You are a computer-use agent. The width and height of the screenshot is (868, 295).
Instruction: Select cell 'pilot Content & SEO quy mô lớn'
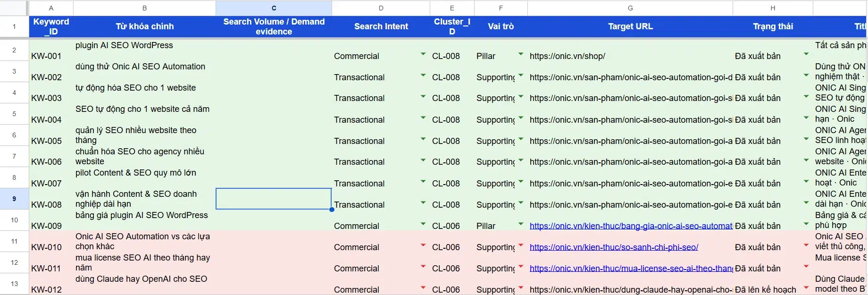[144, 177]
